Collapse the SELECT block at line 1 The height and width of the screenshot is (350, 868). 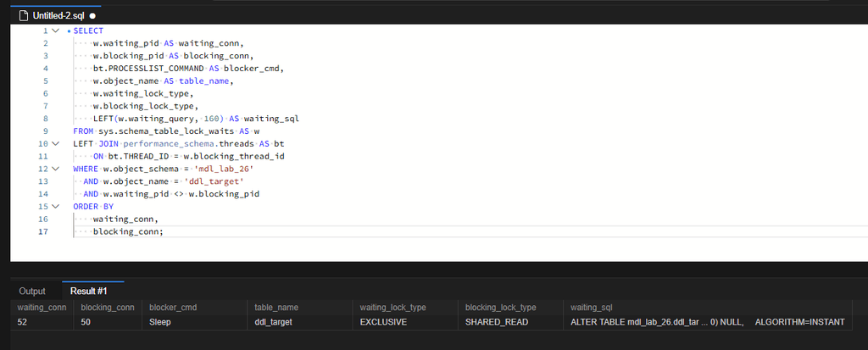coord(55,31)
